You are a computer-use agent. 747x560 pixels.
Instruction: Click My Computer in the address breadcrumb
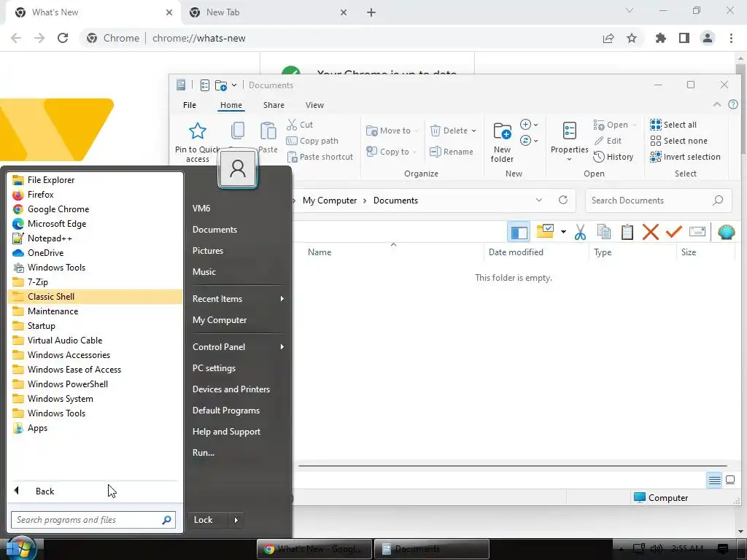pos(330,201)
